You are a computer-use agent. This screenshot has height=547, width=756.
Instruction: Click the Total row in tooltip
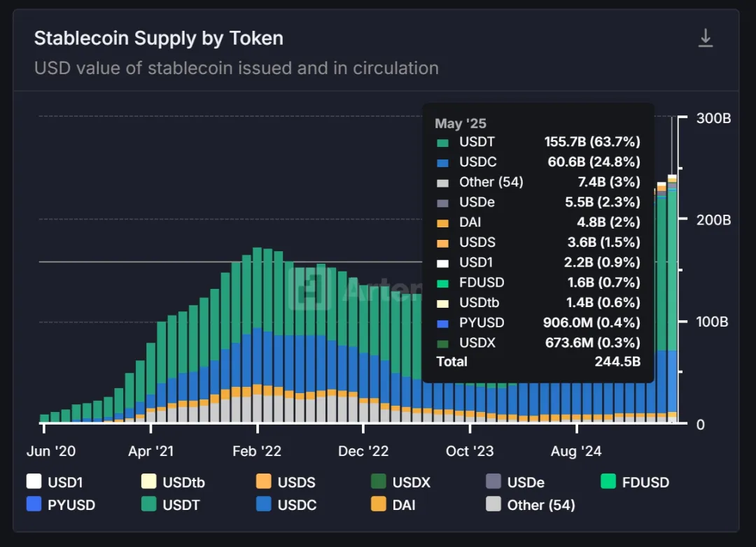538,362
